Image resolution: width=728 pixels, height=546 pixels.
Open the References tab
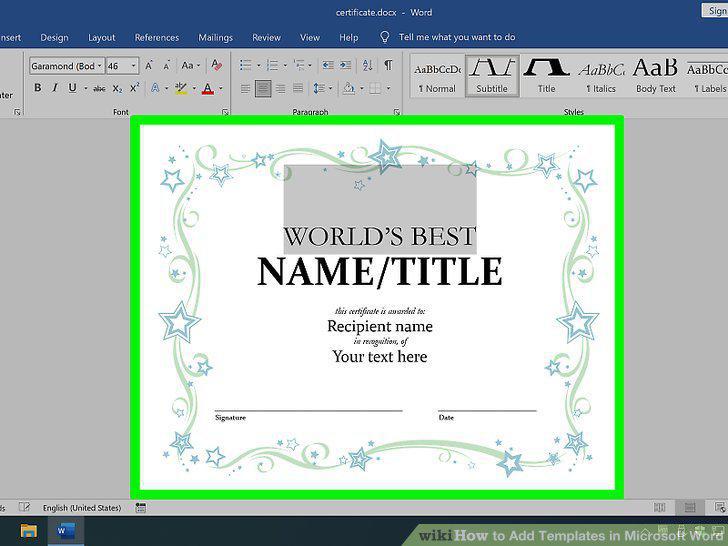click(157, 37)
